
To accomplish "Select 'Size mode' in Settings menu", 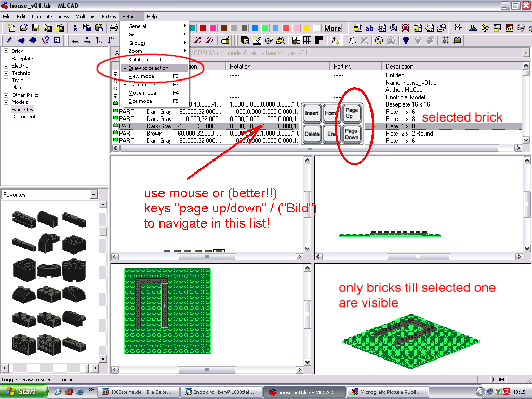I will pyautogui.click(x=154, y=101).
